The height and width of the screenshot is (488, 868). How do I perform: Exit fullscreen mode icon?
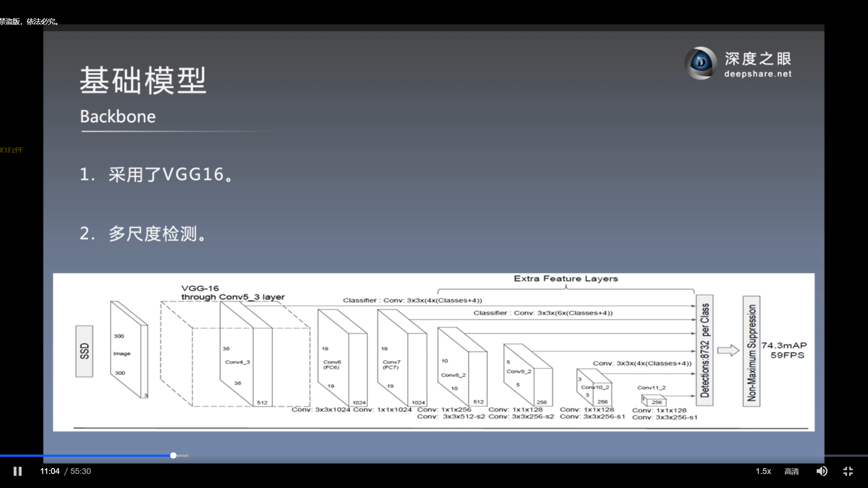[848, 471]
